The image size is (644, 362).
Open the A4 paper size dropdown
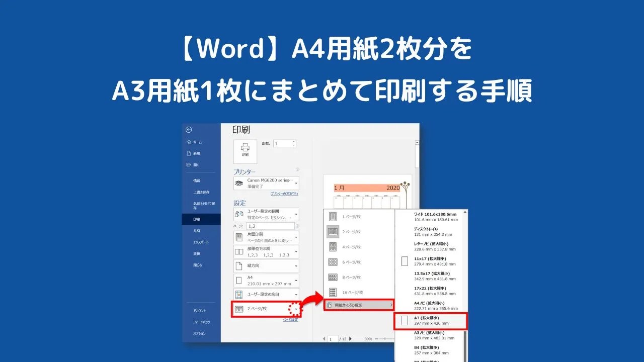295,279
